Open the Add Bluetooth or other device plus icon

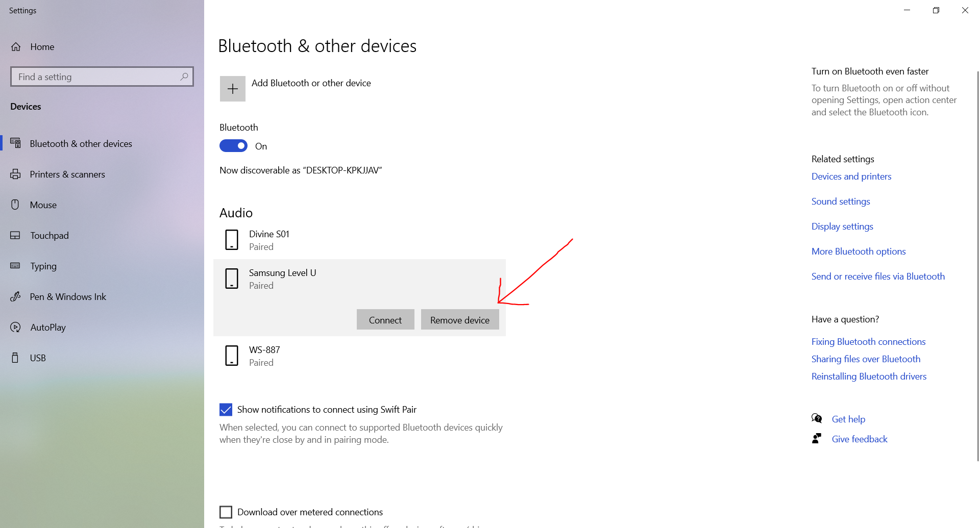pyautogui.click(x=232, y=88)
